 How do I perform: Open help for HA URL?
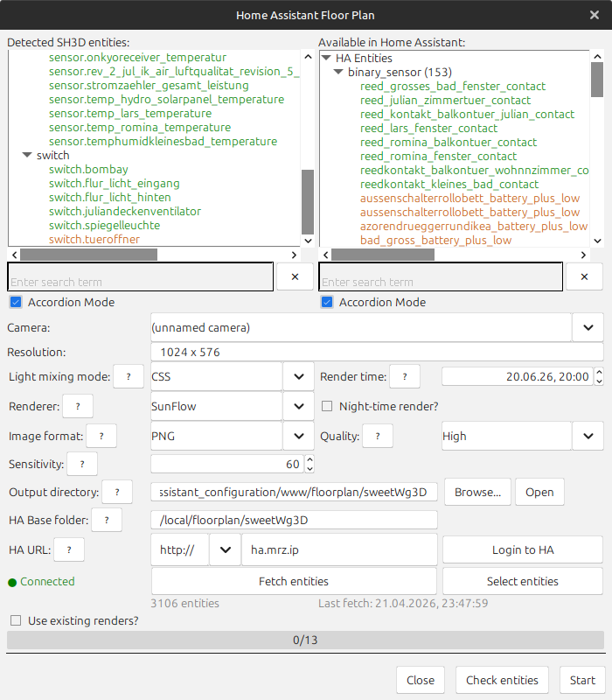(69, 549)
